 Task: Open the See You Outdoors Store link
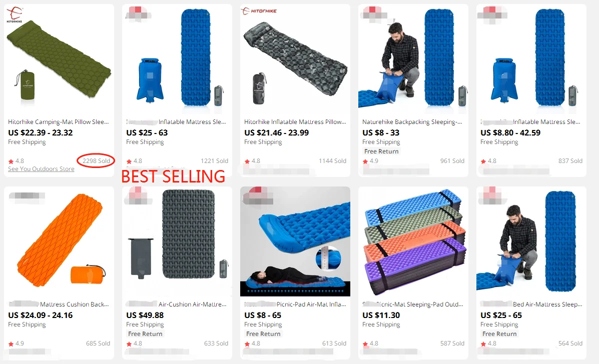point(41,168)
